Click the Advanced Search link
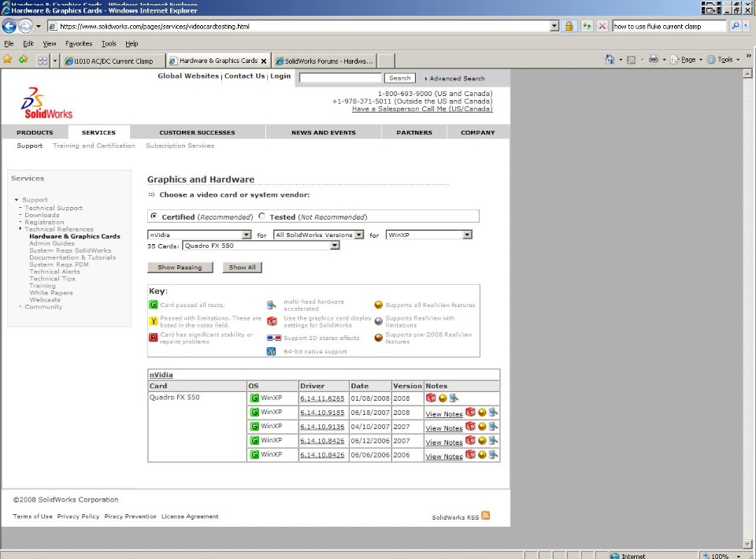 tap(457, 79)
